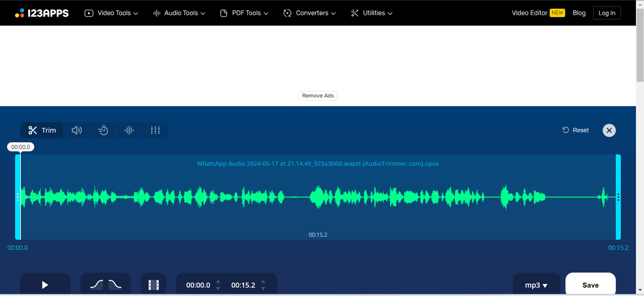Click the Remove Ads button

pos(318,95)
